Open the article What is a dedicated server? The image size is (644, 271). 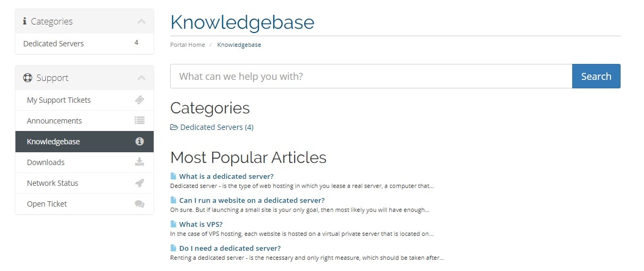pyautogui.click(x=226, y=176)
